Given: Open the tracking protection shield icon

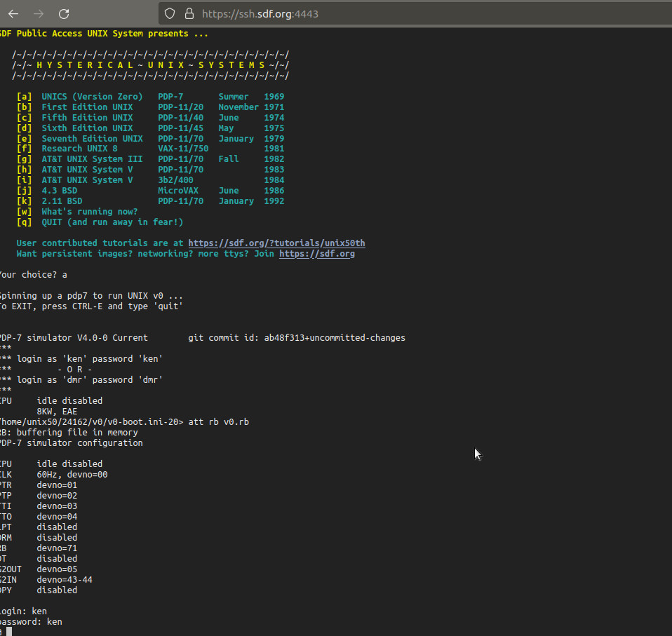Looking at the screenshot, I should click(170, 13).
